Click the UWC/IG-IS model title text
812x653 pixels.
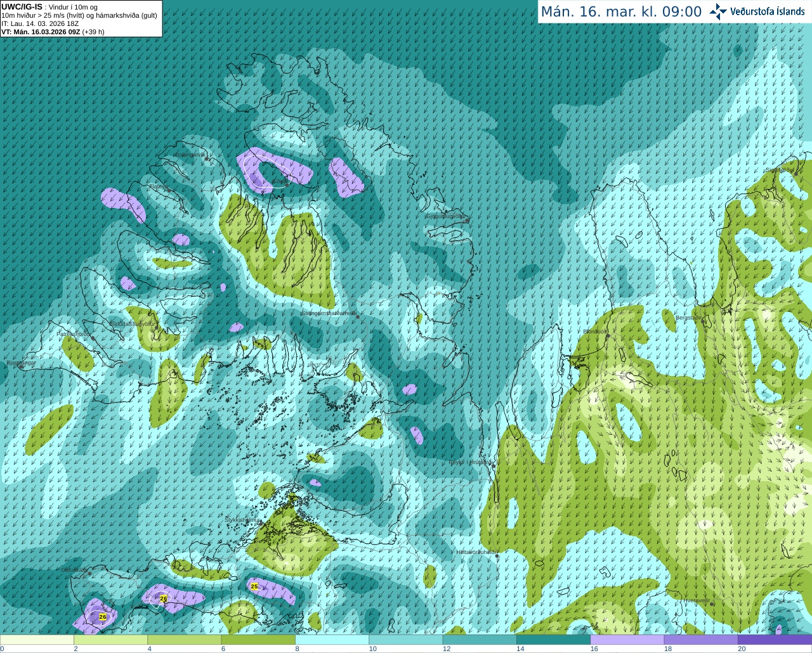[22, 6]
